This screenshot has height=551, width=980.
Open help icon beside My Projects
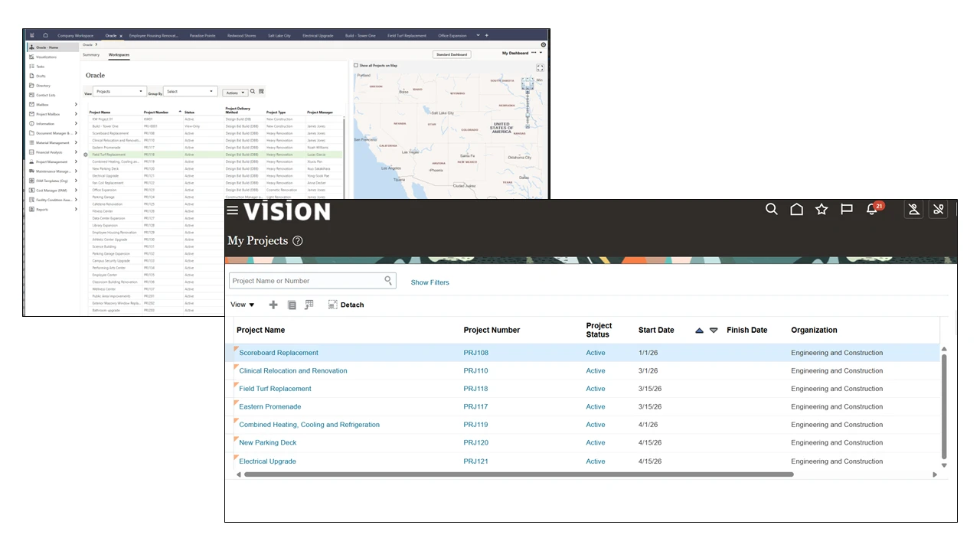pos(298,241)
